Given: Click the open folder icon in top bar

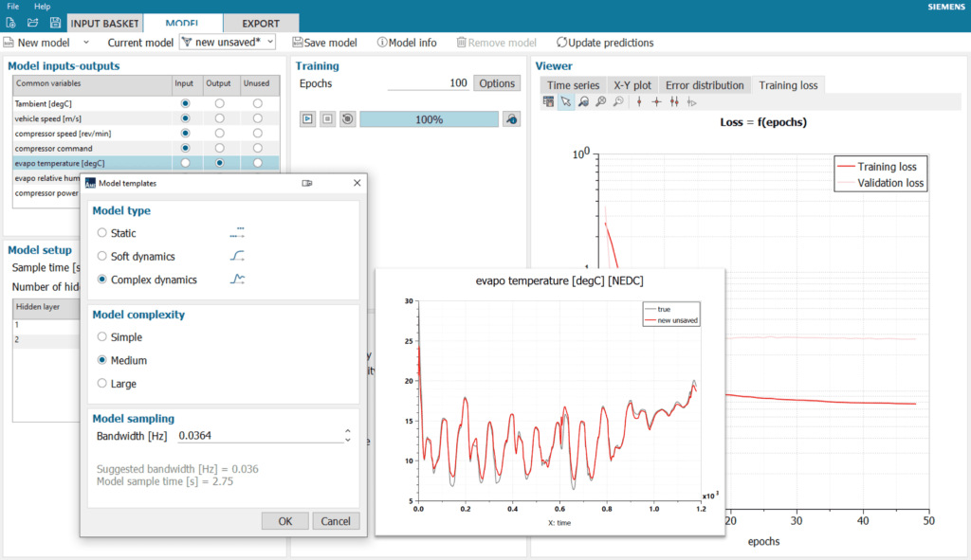Looking at the screenshot, I should [x=33, y=23].
